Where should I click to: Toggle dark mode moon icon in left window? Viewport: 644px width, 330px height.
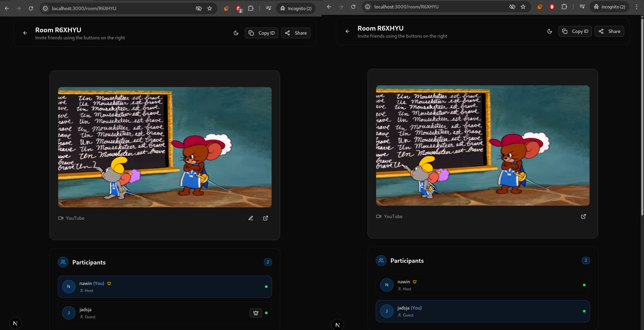pyautogui.click(x=236, y=33)
